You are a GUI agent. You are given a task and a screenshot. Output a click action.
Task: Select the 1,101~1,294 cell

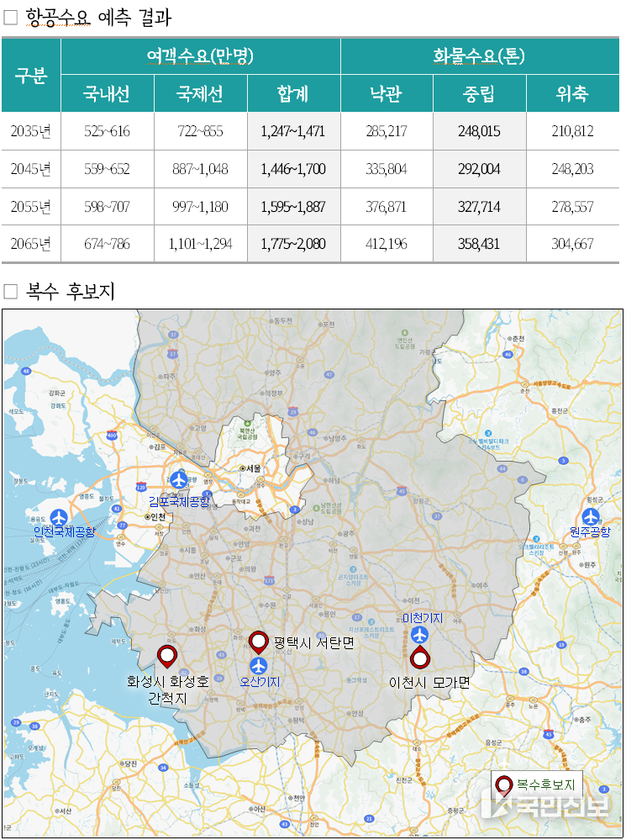(201, 244)
